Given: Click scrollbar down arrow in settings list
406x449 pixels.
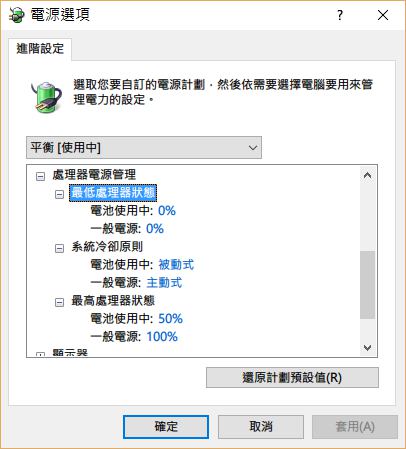Looking at the screenshot, I should 367,348.
